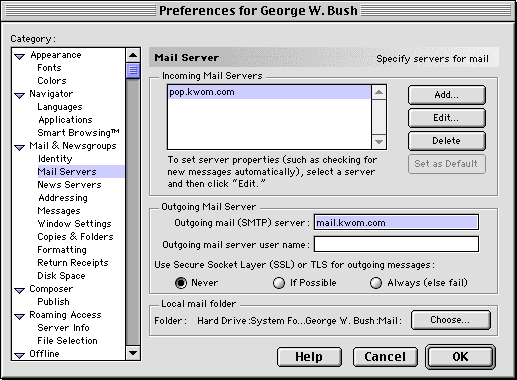Select the Appearance category label
The width and height of the screenshot is (517, 380).
(x=56, y=55)
